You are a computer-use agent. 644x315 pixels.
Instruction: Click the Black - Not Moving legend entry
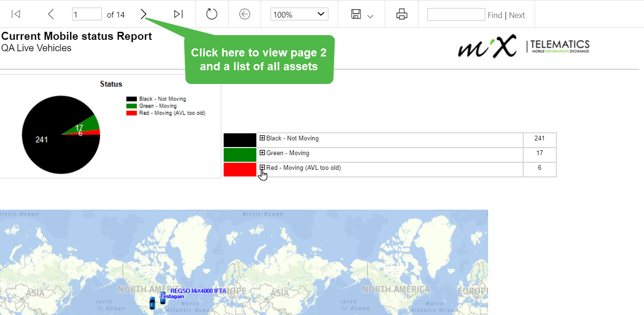(156, 99)
